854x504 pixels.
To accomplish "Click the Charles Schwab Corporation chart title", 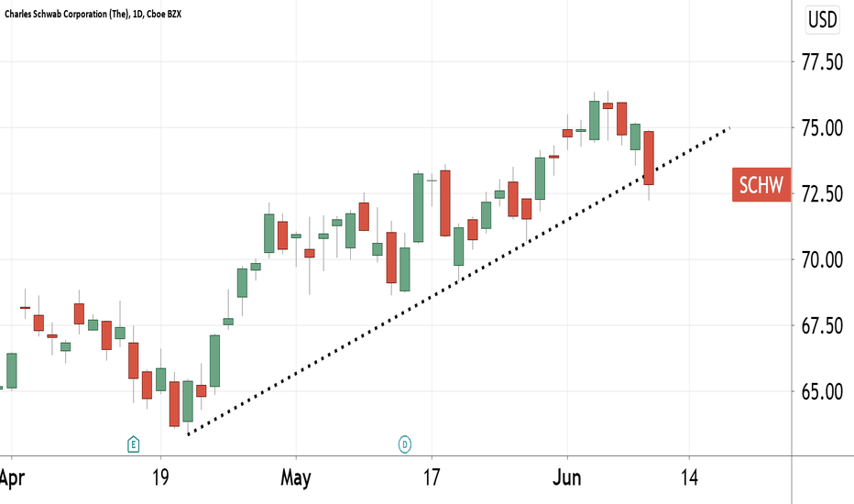I will click(x=93, y=14).
